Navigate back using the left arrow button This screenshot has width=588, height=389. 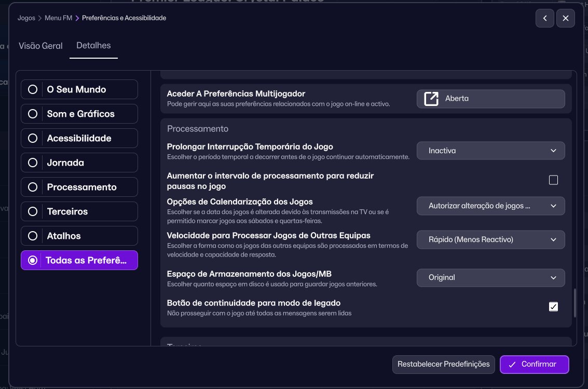tap(544, 18)
